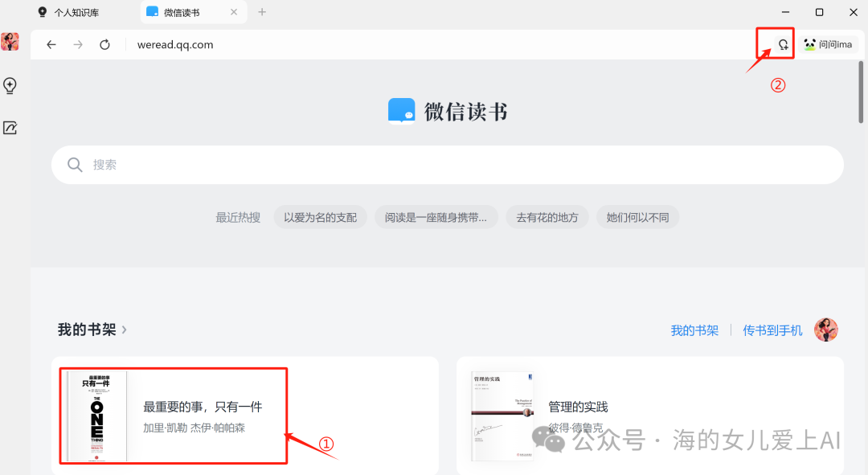Viewport: 868px width, 475px height.
Task: Click the profile avatar beside 传书到手机
Action: point(826,330)
